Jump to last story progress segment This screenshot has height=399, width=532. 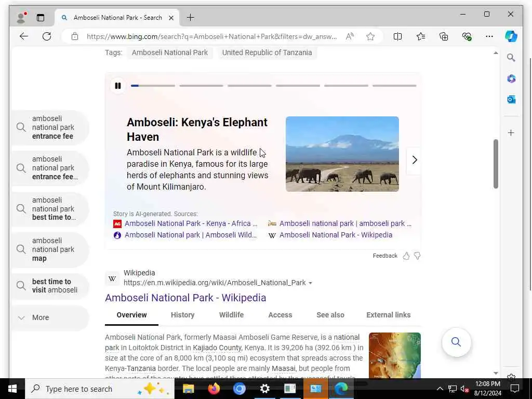(x=394, y=86)
